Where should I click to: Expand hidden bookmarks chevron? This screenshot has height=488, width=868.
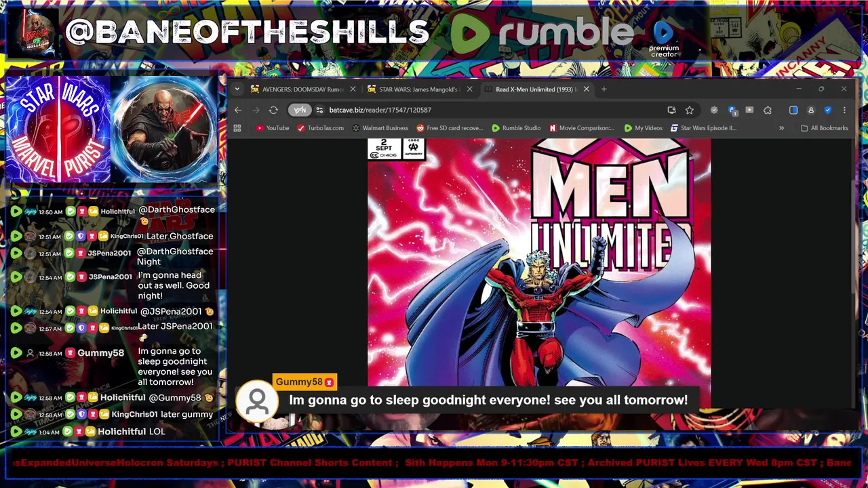pyautogui.click(x=781, y=128)
